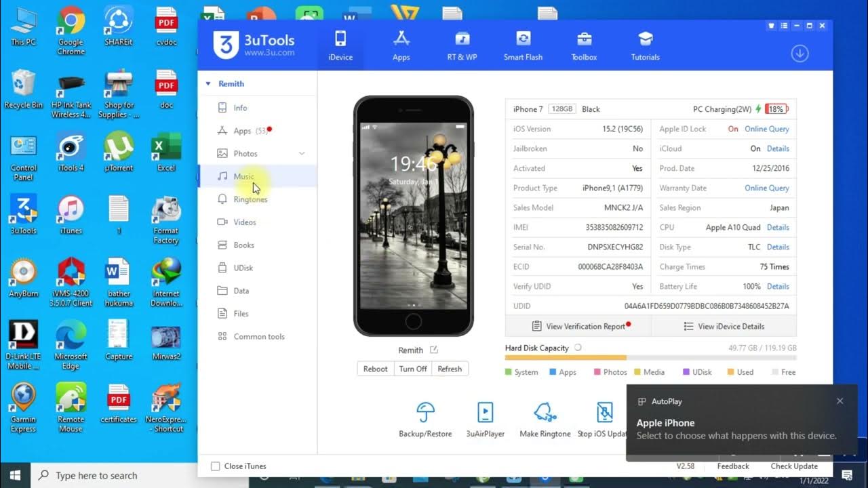Dismiss the AutoPlay notification
The width and height of the screenshot is (868, 488).
(840, 401)
